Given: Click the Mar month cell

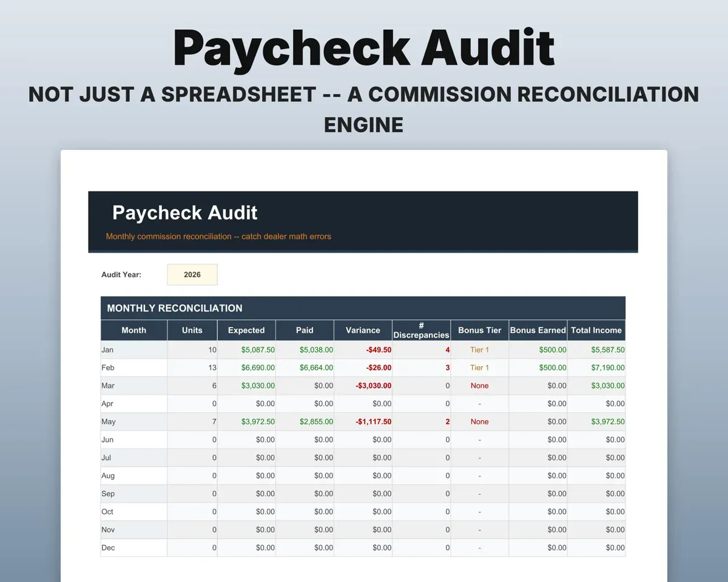Looking at the screenshot, I should pos(134,386).
